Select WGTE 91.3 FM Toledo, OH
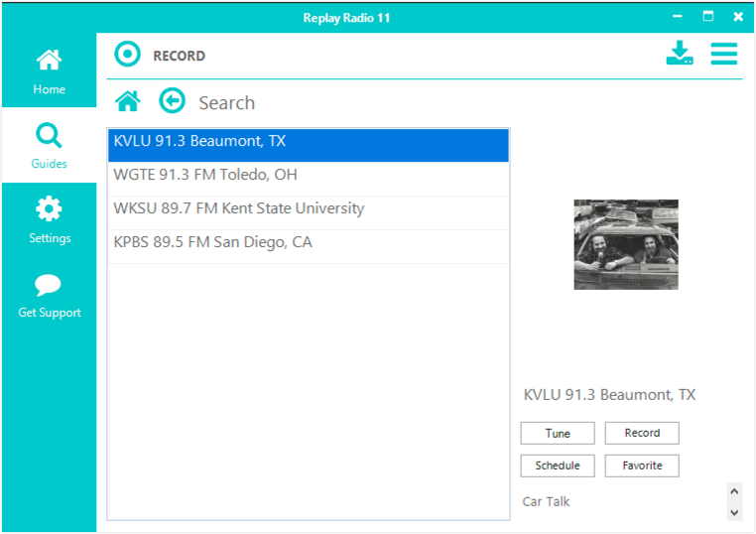This screenshot has height=534, width=756. click(309, 179)
